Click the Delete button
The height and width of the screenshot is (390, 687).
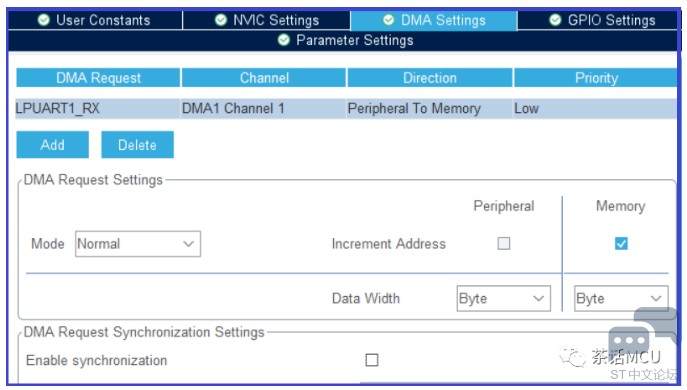click(138, 145)
